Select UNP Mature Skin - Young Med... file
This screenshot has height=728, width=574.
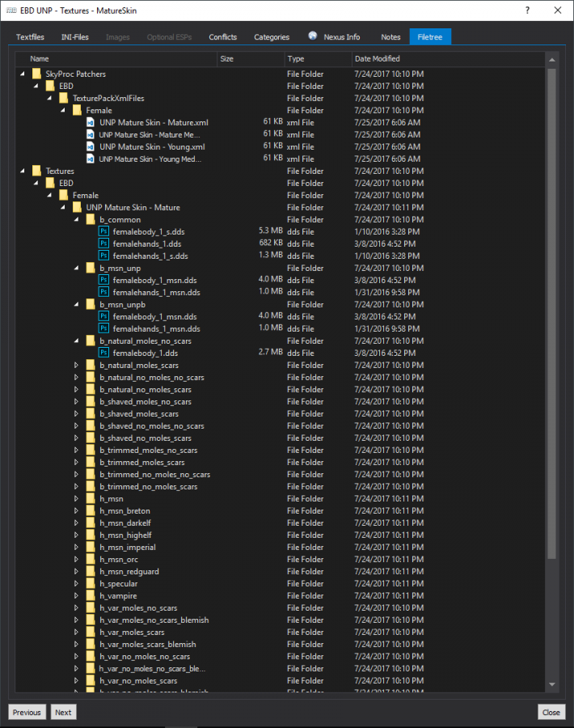point(150,159)
